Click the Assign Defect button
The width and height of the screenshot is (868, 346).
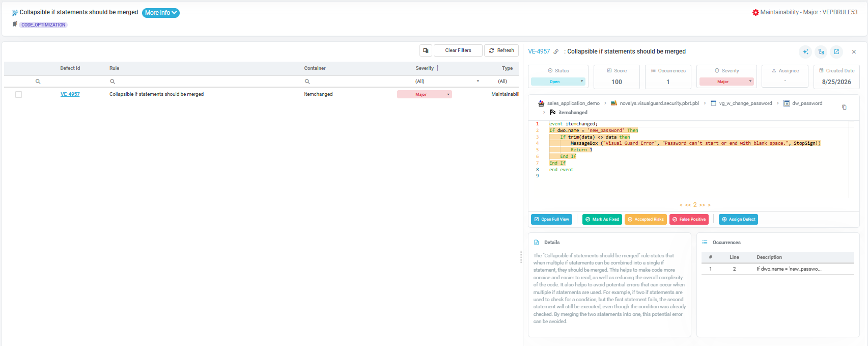coord(738,219)
